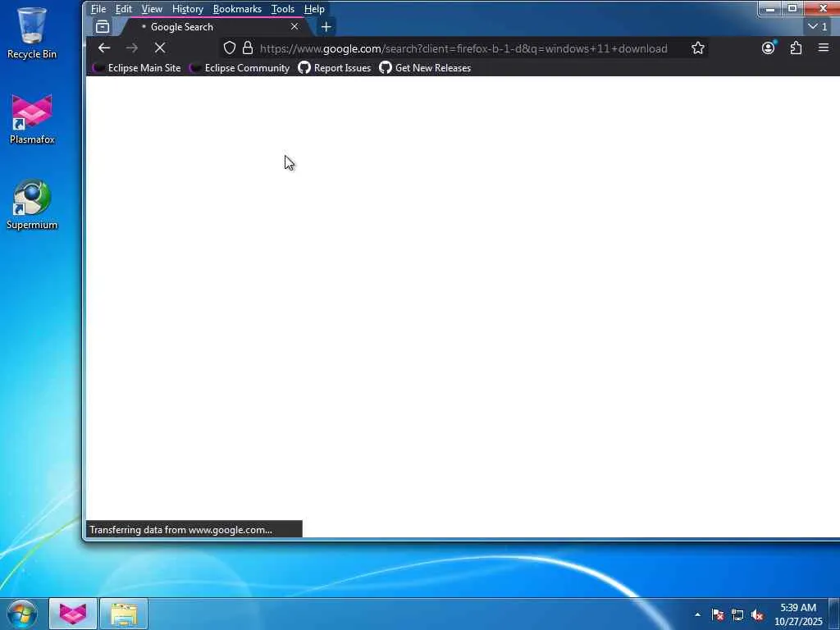Open the Help menu

tap(314, 9)
